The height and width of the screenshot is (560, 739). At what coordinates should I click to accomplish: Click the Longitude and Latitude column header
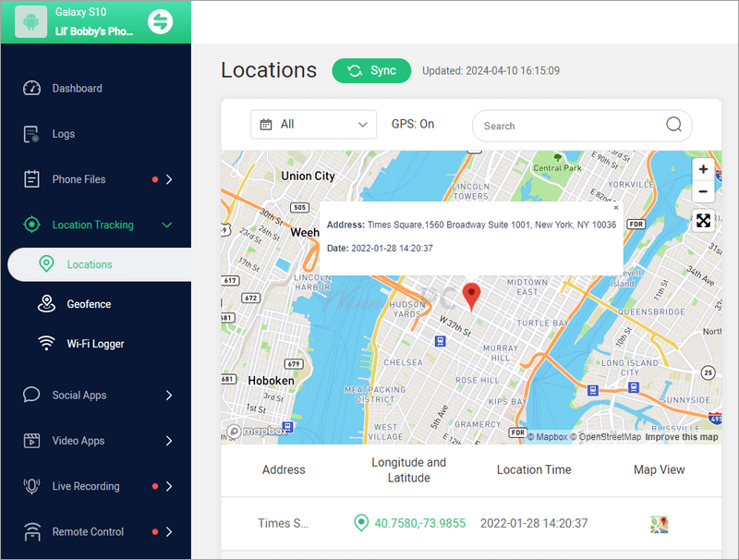[408, 470]
